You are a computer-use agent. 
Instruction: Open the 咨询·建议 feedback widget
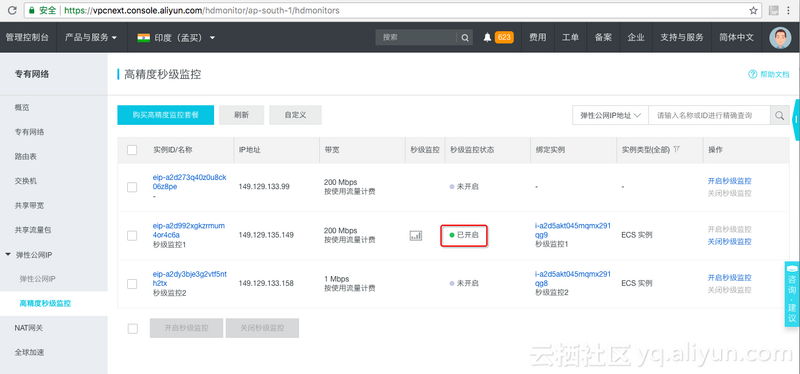click(792, 294)
